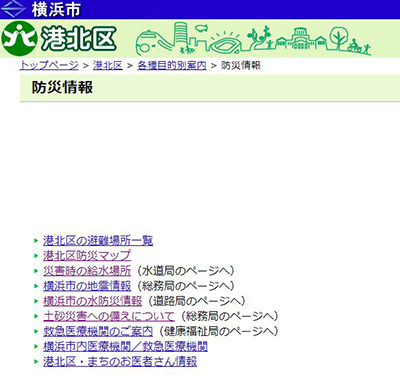
Task: Click the arrow bullet beside 港北区の避難場所一覧
Action: [36, 240]
